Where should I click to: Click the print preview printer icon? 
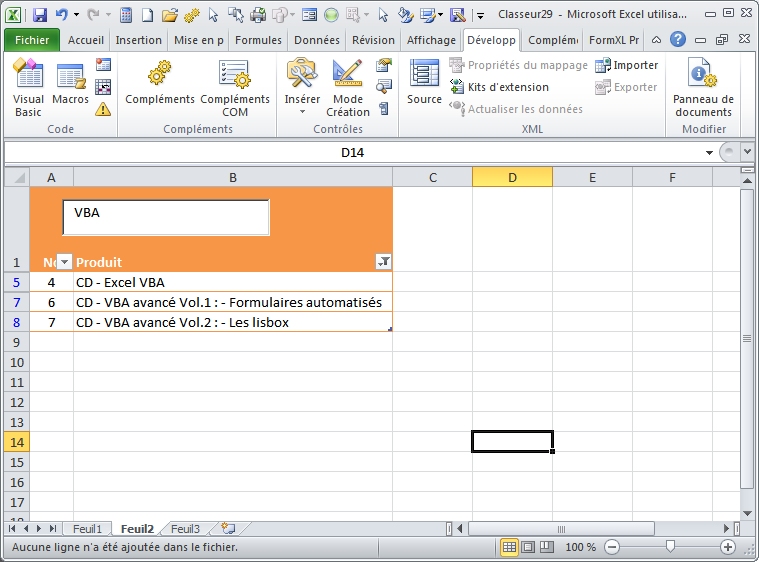[x=258, y=15]
